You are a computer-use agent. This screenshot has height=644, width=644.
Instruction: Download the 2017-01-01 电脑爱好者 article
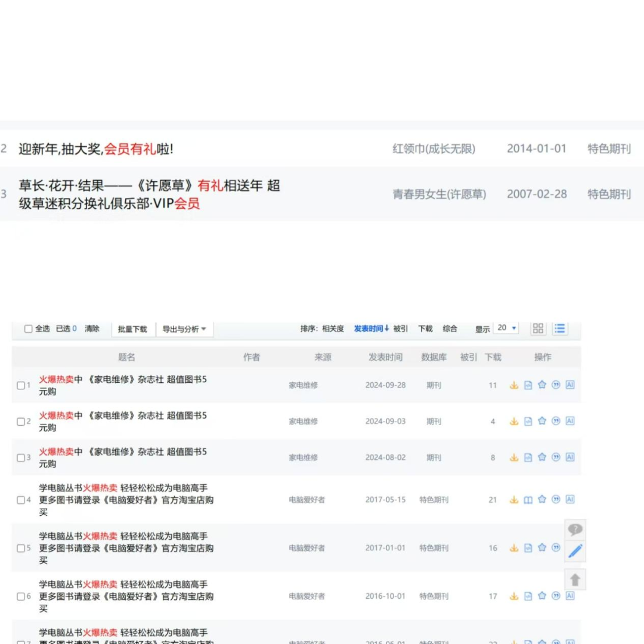click(514, 548)
